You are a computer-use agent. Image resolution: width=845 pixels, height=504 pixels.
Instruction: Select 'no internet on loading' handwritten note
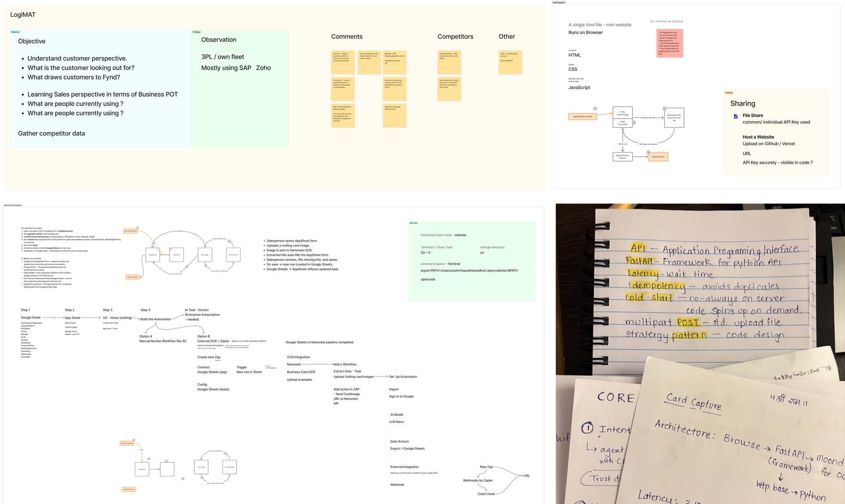(666, 21)
